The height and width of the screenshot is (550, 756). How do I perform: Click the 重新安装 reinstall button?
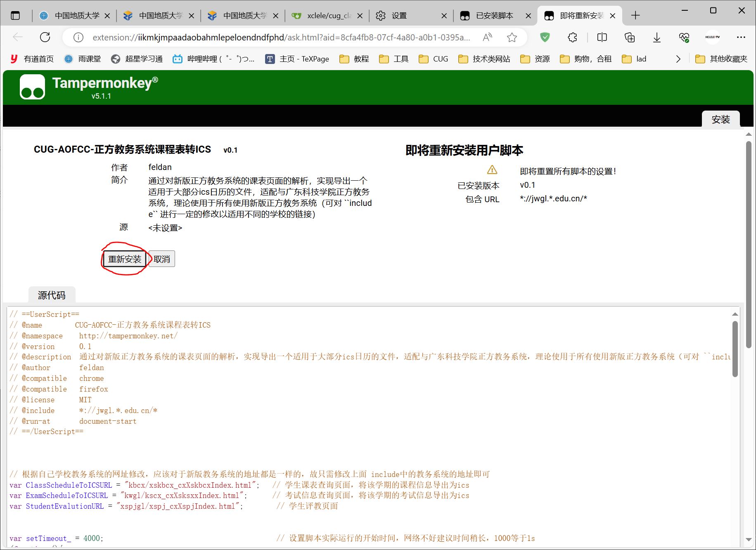coord(125,259)
